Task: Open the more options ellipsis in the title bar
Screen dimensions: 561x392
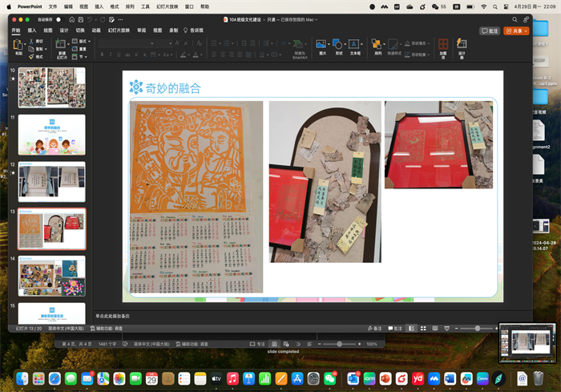Action: tap(120, 20)
